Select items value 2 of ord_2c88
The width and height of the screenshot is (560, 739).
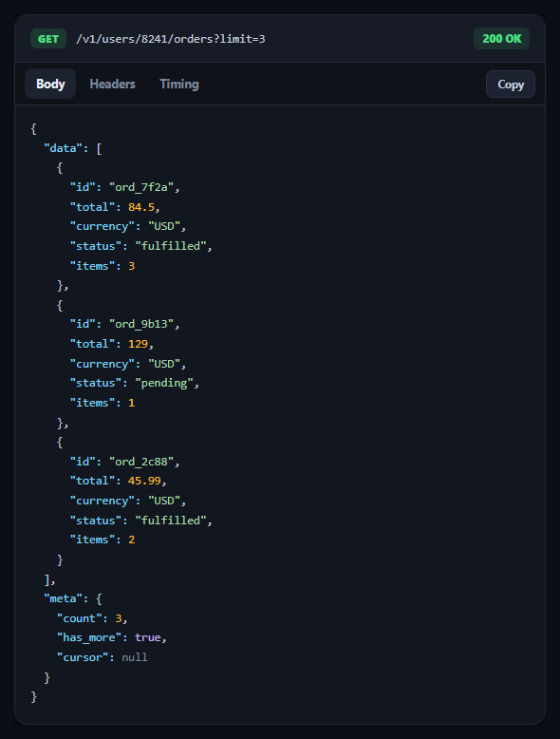point(131,540)
